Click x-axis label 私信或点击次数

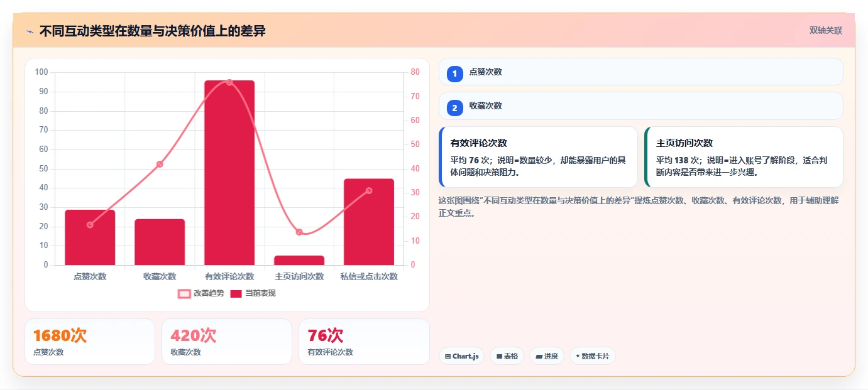point(369,276)
